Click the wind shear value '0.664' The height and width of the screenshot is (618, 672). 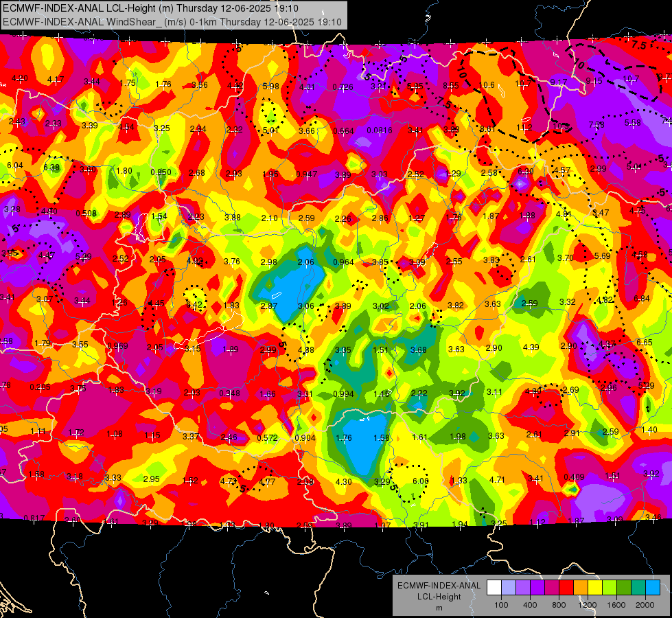click(343, 130)
